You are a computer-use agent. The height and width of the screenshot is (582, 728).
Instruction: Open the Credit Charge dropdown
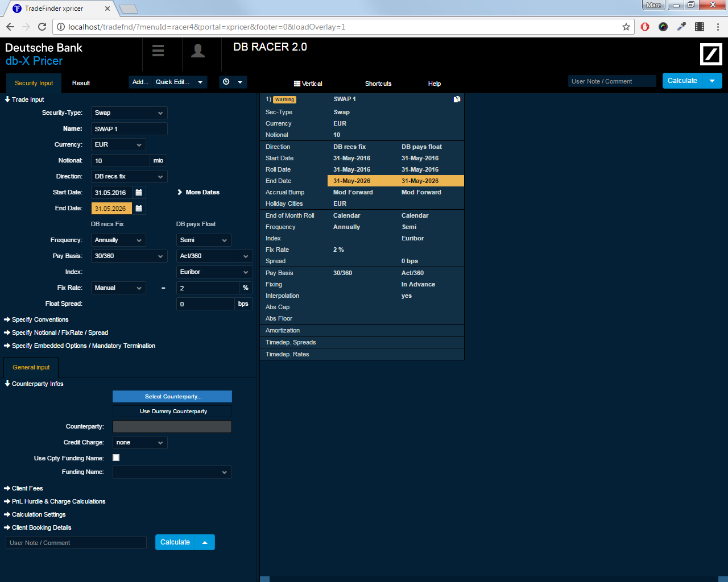point(140,443)
